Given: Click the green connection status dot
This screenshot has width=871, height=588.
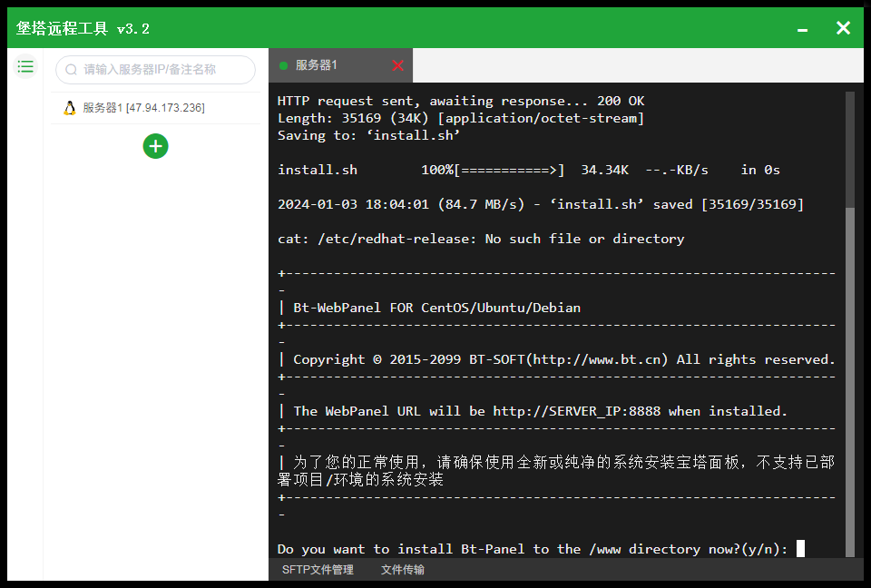Looking at the screenshot, I should pyautogui.click(x=283, y=65).
